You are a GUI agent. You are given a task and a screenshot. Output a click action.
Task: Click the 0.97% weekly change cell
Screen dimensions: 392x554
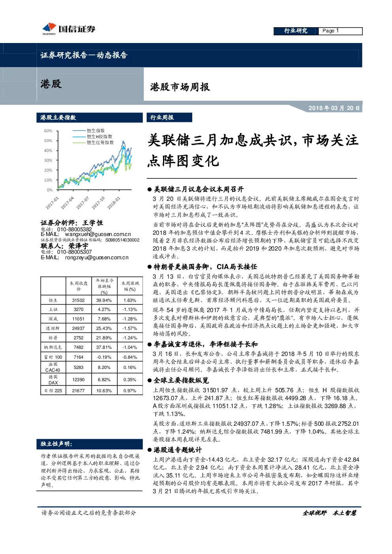coord(129,391)
